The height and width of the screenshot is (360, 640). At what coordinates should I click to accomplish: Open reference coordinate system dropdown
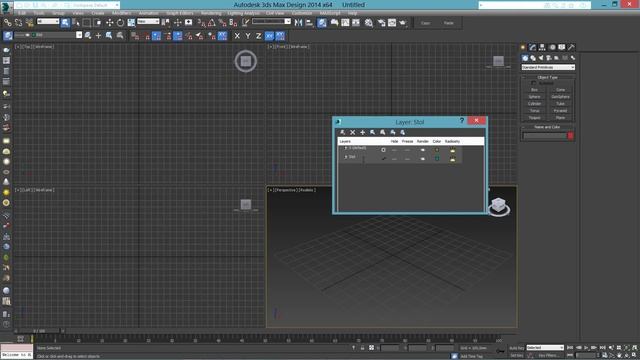tap(148, 22)
